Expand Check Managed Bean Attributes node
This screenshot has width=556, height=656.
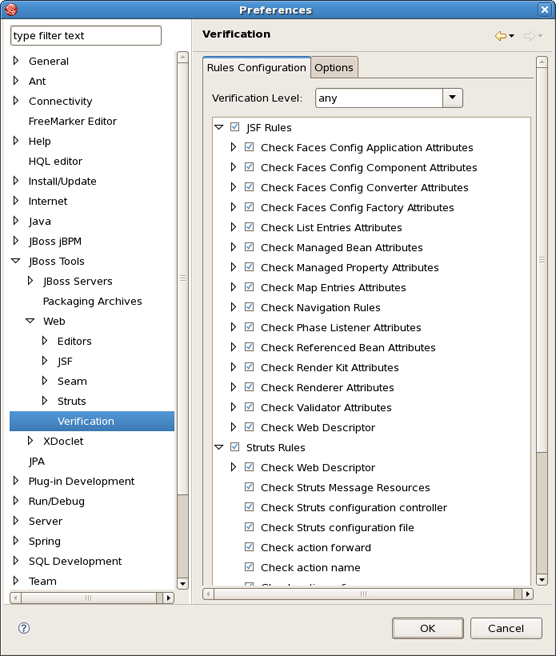[x=233, y=247]
